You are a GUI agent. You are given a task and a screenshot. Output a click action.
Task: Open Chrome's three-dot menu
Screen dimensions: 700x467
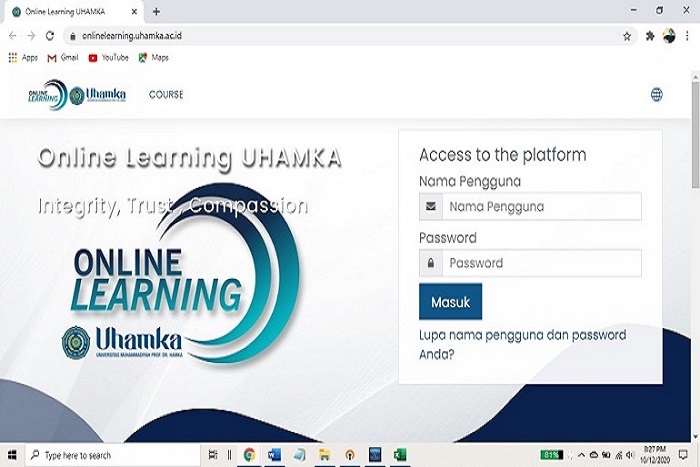pos(687,36)
